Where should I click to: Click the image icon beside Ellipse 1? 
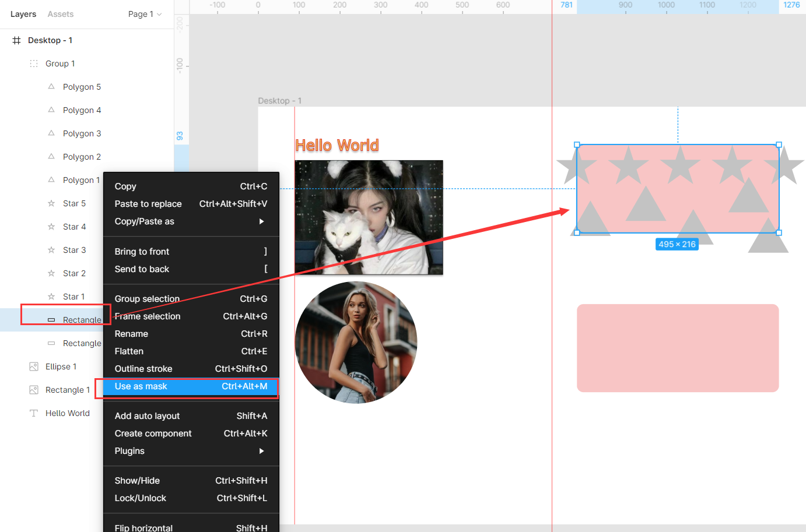(34, 366)
